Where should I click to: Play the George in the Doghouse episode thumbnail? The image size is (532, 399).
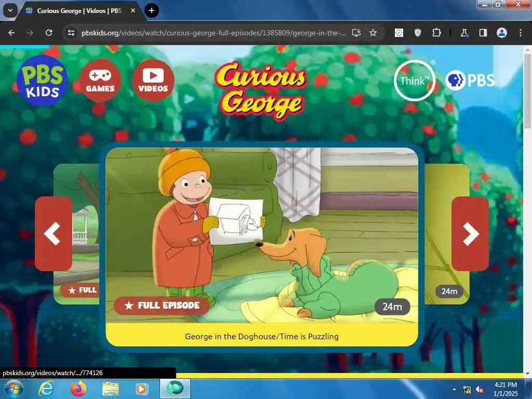(x=262, y=235)
